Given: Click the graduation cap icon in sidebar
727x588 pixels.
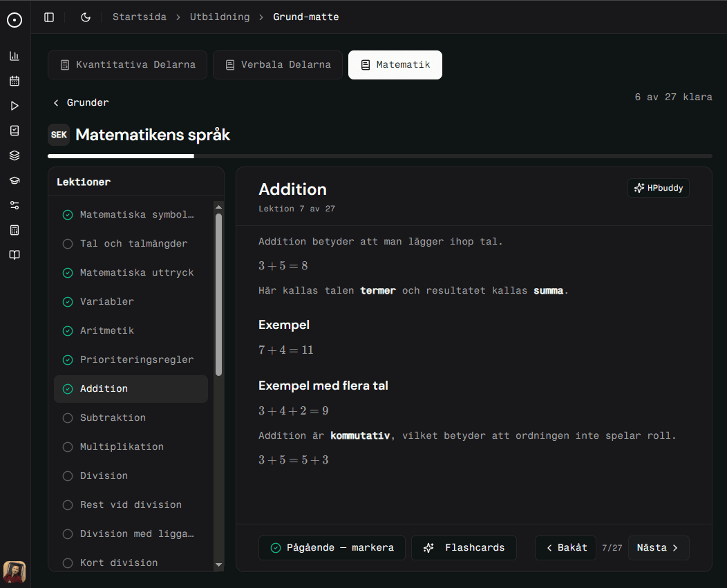Looking at the screenshot, I should coord(15,180).
